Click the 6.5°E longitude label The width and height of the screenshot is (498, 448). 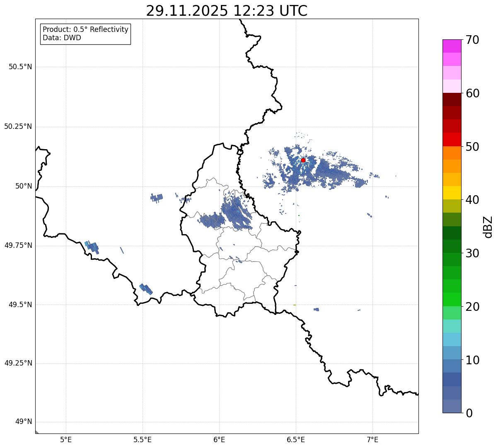296,440
